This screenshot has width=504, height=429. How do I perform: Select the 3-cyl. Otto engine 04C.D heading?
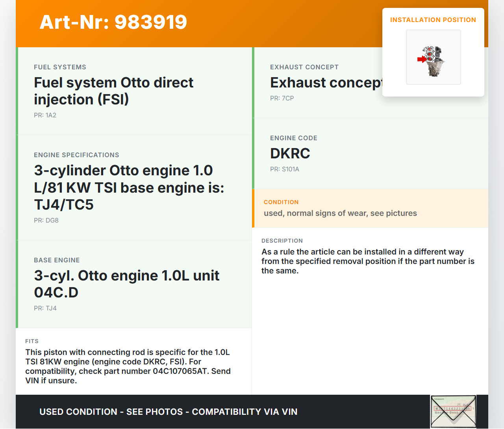click(126, 284)
